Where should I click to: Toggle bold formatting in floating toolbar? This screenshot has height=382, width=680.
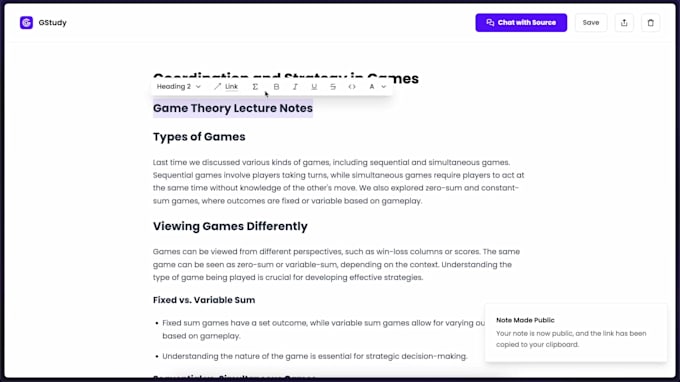click(276, 87)
